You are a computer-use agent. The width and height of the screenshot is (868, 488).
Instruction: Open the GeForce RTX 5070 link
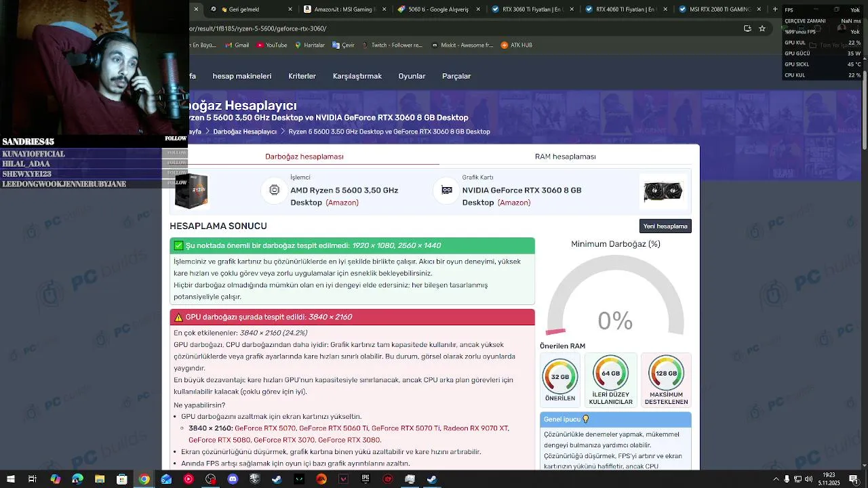pos(265,428)
